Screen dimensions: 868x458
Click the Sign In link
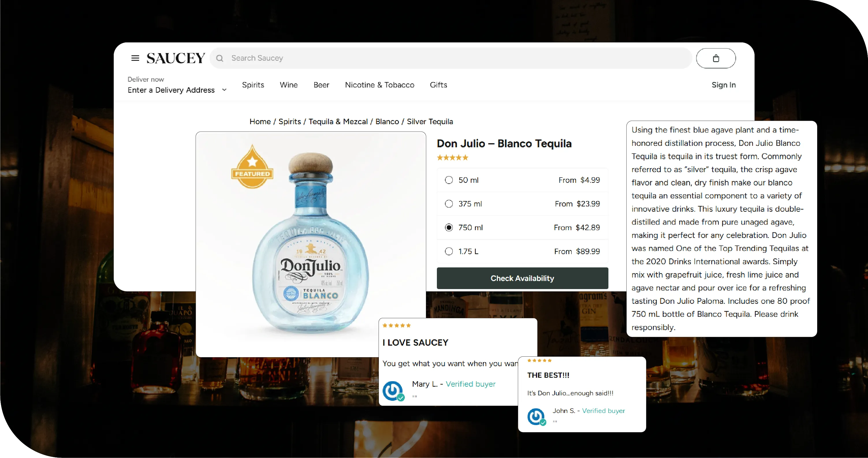pos(723,85)
